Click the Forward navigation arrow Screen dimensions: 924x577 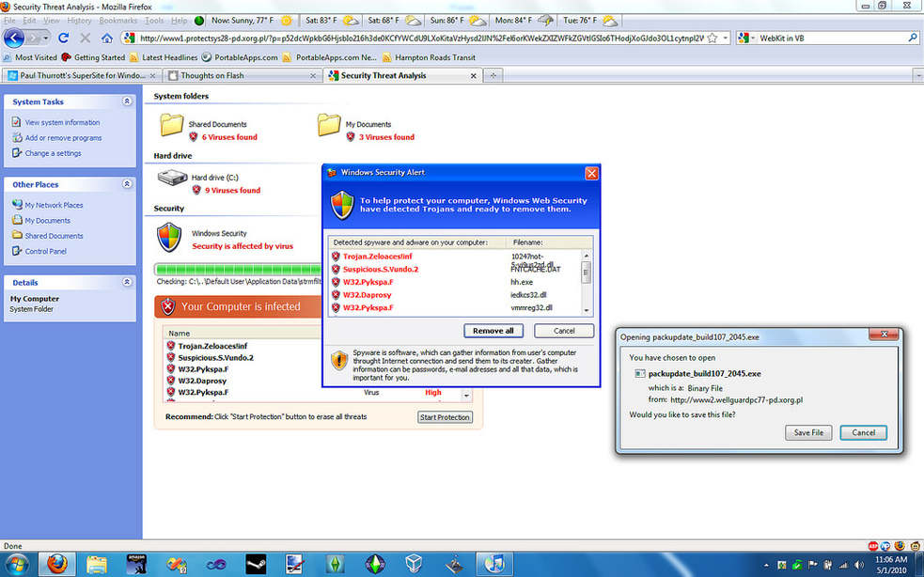pyautogui.click(x=32, y=38)
